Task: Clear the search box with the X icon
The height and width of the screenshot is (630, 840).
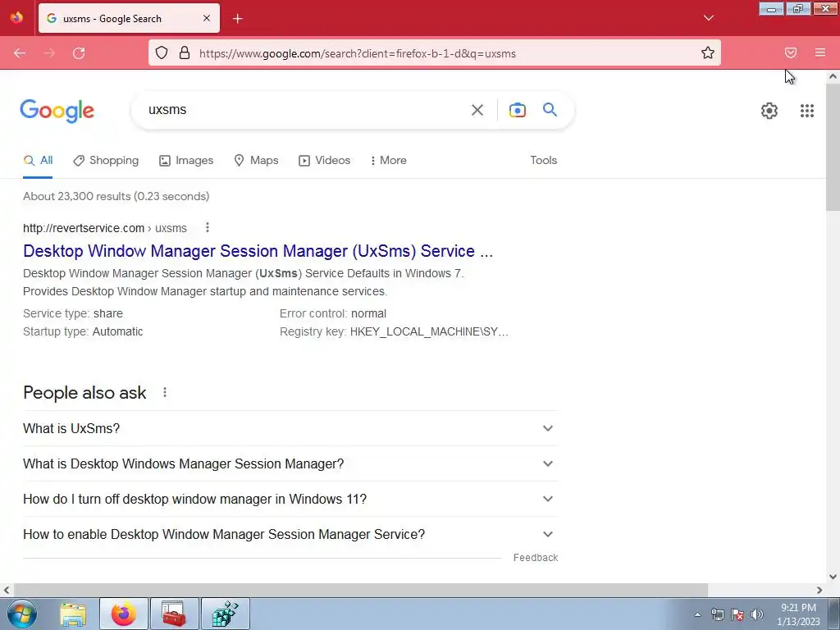Action: 477,110
